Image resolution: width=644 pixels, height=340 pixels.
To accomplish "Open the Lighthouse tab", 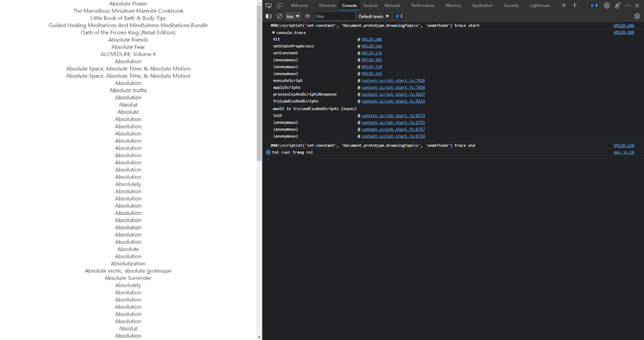I will [x=540, y=5].
